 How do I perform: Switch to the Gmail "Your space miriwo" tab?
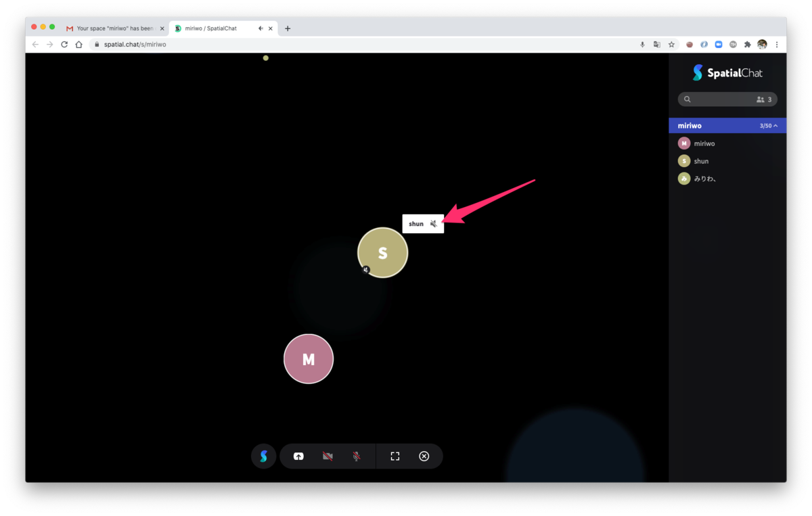tap(115, 28)
